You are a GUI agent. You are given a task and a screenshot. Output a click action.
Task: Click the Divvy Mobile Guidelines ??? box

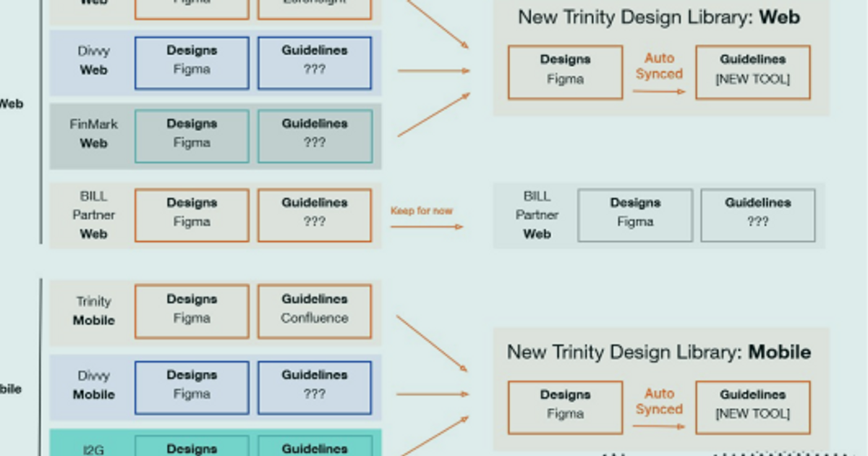click(315, 387)
